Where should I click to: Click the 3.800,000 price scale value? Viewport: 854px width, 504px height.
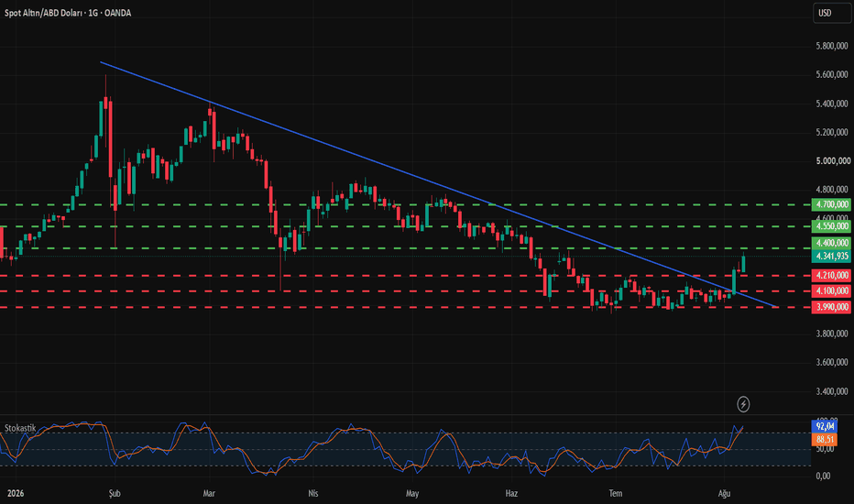click(832, 334)
